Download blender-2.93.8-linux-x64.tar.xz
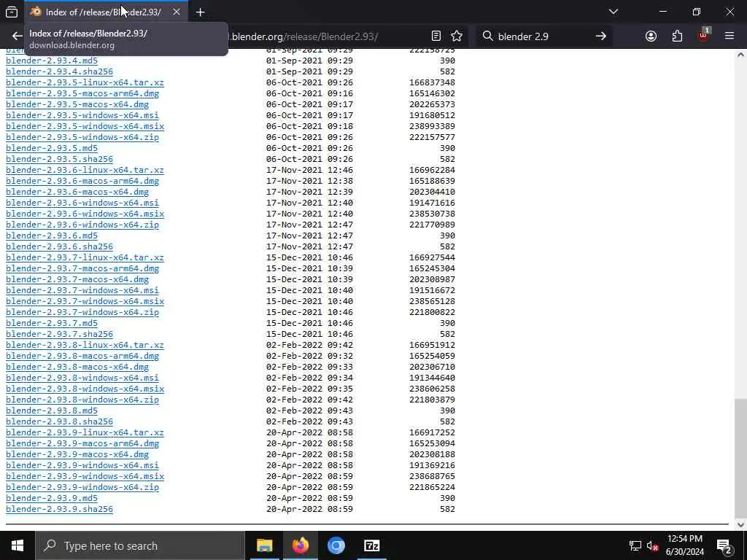Screen dimensions: 747x560 click(x=85, y=345)
